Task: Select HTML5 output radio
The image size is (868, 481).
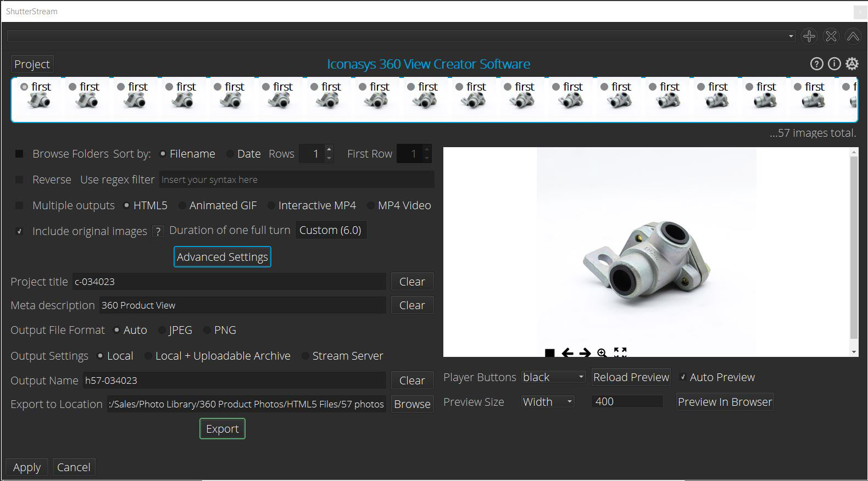Action: [126, 205]
